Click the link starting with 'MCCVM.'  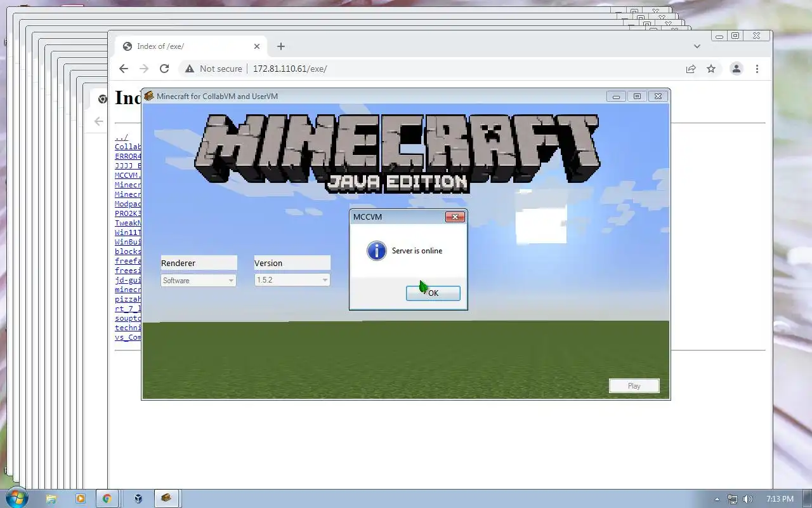[x=128, y=175]
